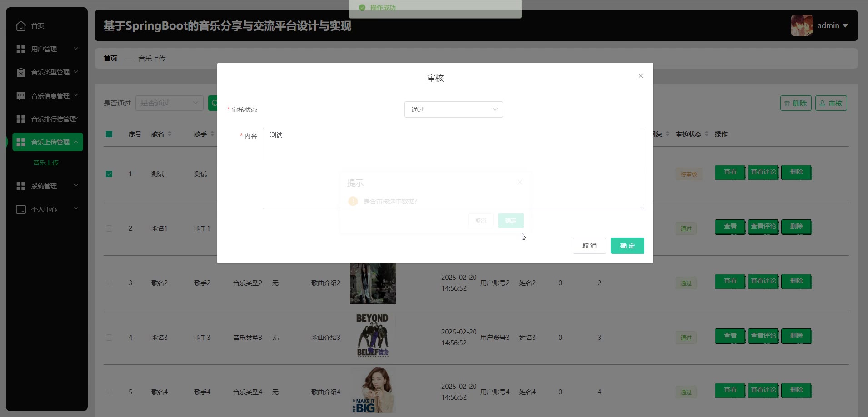Click the 通过 tag in row 歌名1
Image resolution: width=868 pixels, height=417 pixels.
pyautogui.click(x=686, y=229)
